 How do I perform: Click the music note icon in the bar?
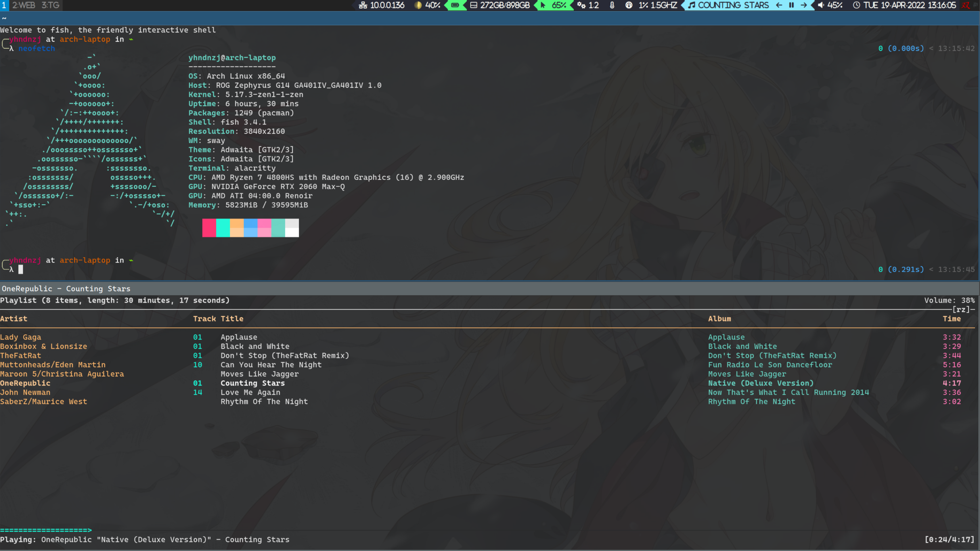point(692,5)
